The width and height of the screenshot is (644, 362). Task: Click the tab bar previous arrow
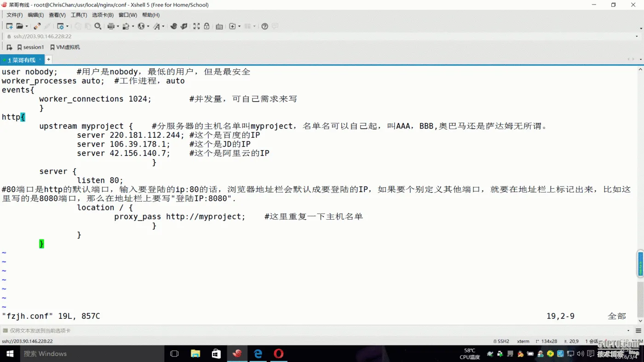pyautogui.click(x=629, y=59)
